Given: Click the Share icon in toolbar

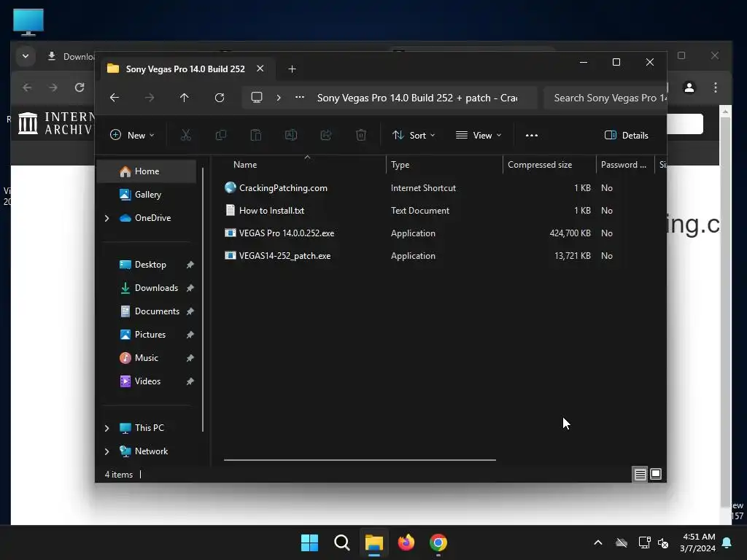Looking at the screenshot, I should click(x=326, y=135).
